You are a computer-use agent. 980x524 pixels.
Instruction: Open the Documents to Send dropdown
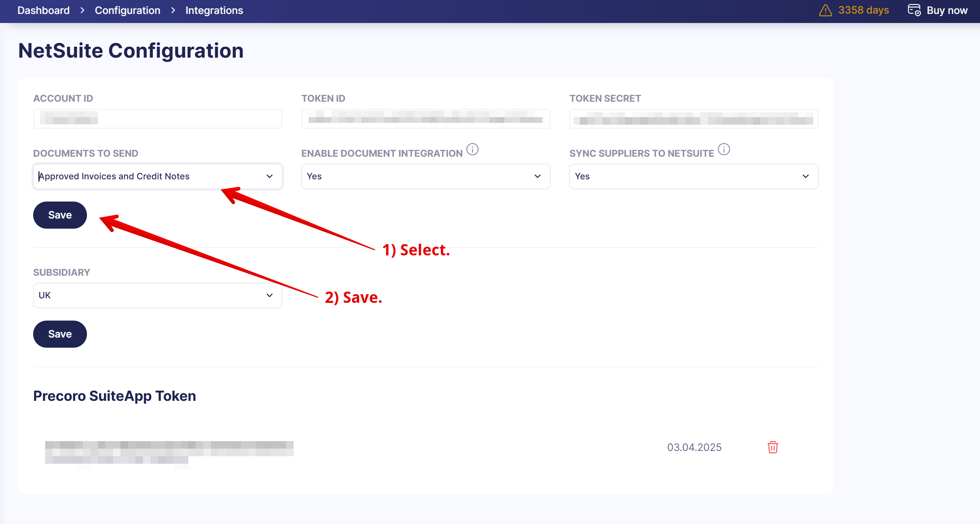tap(152, 176)
